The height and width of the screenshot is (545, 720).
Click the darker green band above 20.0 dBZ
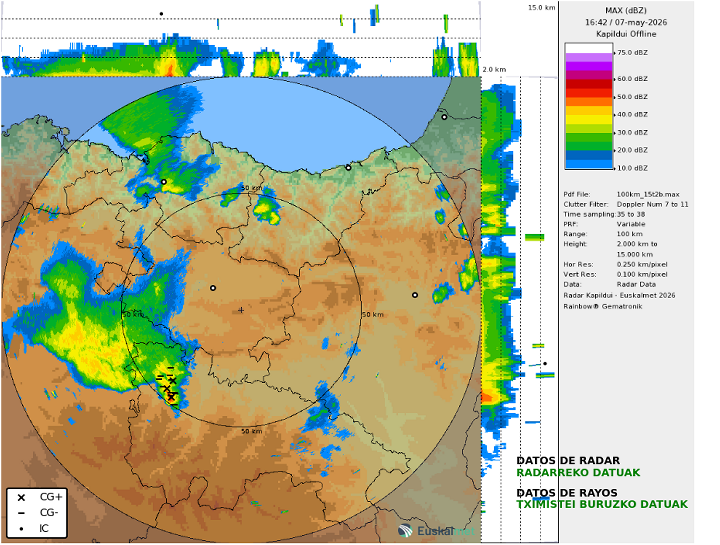click(x=589, y=146)
